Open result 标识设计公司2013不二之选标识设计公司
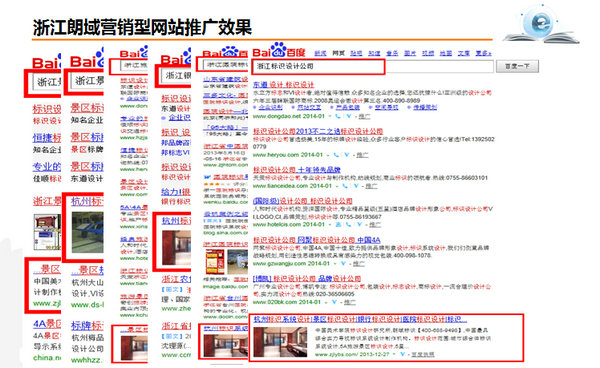 click(x=318, y=131)
